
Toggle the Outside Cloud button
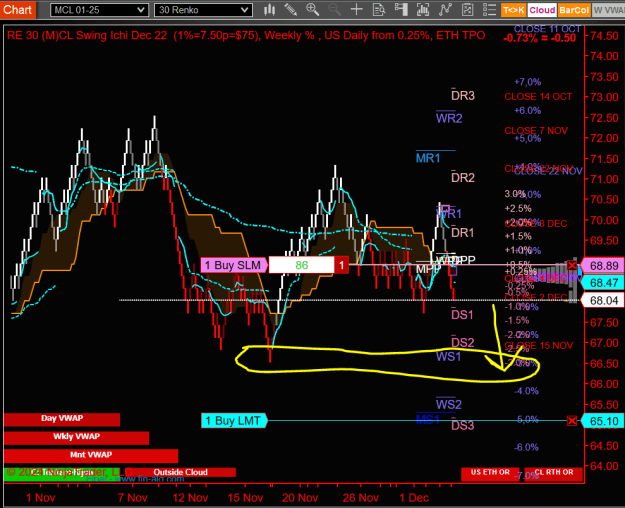pyautogui.click(x=180, y=472)
